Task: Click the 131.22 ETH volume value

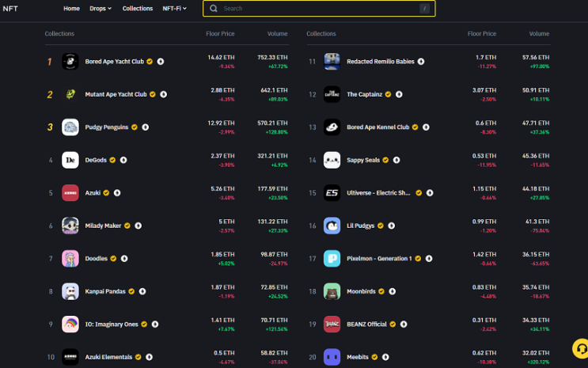Action: [x=272, y=222]
